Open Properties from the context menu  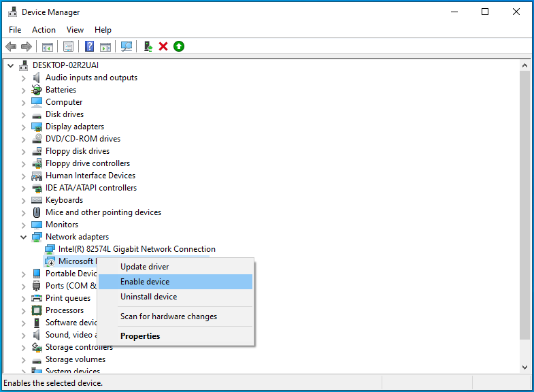pyautogui.click(x=176, y=336)
